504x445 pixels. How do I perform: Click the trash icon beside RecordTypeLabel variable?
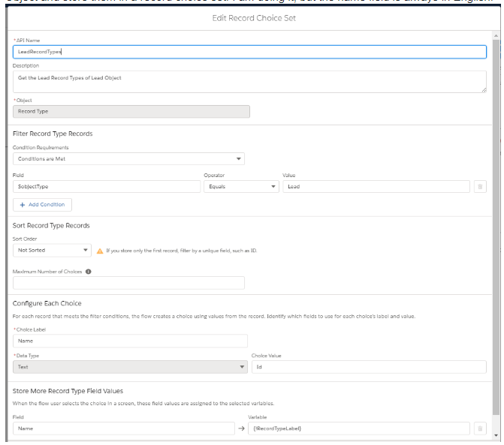pyautogui.click(x=480, y=428)
